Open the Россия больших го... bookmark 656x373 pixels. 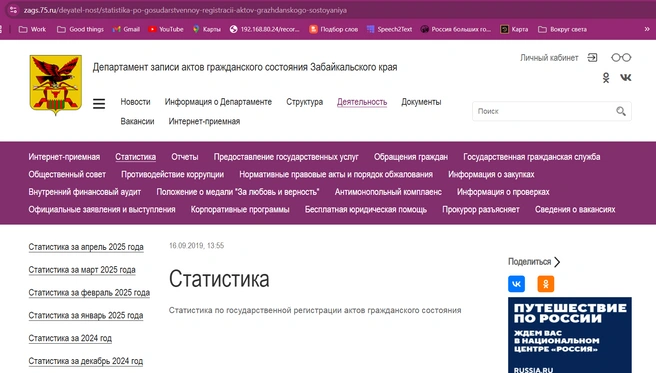point(456,29)
